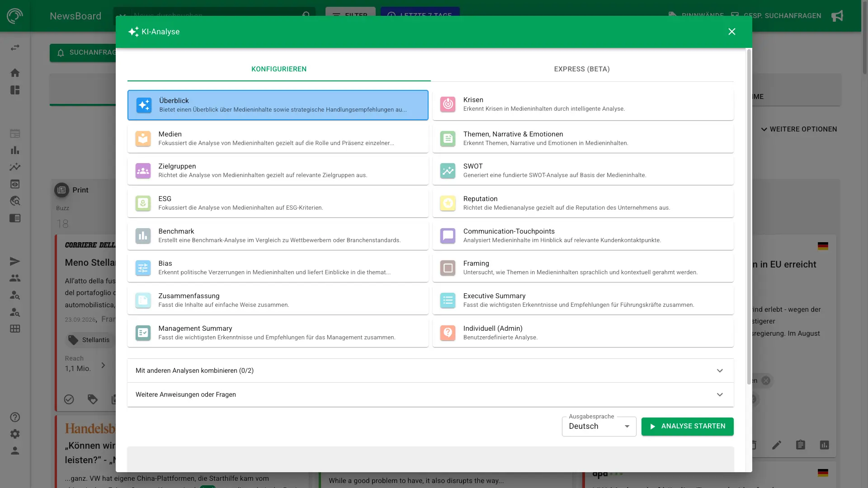This screenshot has width=868, height=488.
Task: Select the Bias sliders icon
Action: coord(143,268)
